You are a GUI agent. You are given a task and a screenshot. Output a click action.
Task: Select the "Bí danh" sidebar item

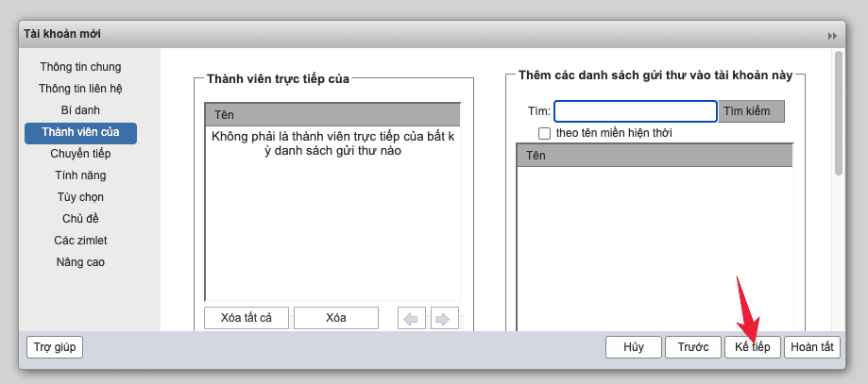pyautogui.click(x=80, y=110)
